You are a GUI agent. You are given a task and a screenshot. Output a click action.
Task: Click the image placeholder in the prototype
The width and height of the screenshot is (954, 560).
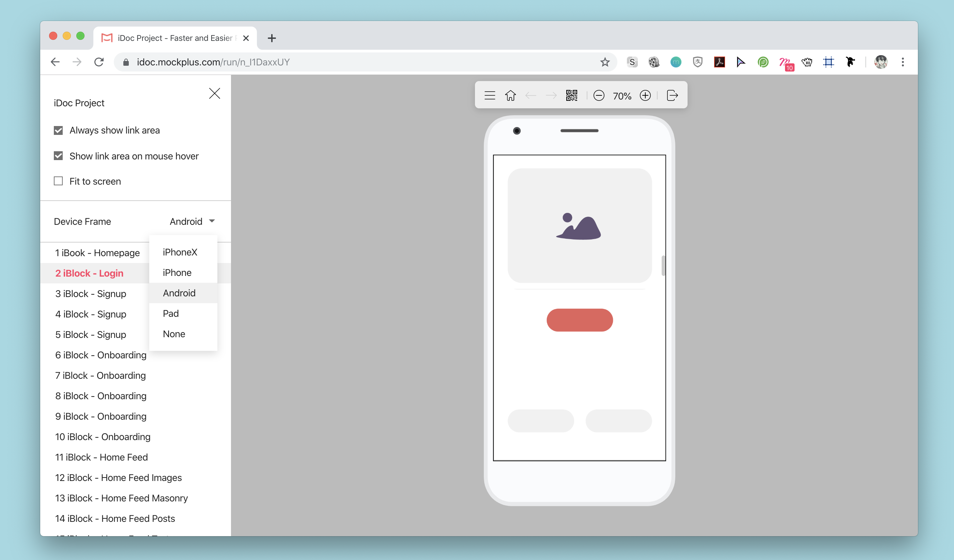point(580,225)
